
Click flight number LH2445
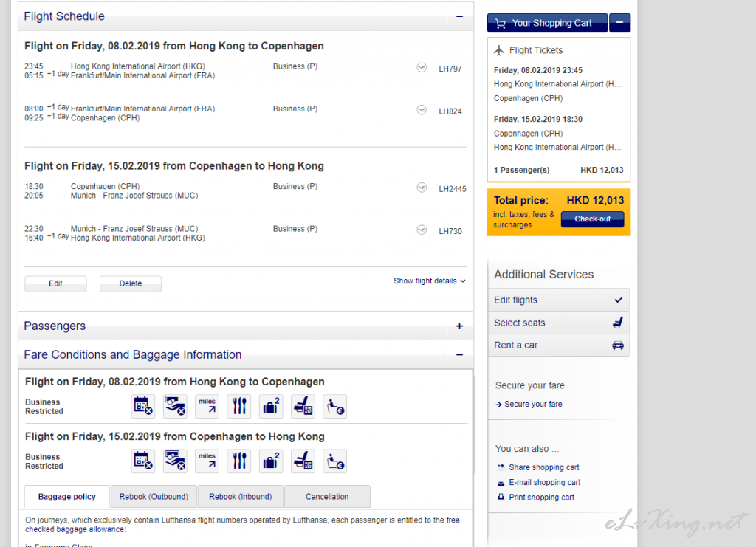pos(453,189)
